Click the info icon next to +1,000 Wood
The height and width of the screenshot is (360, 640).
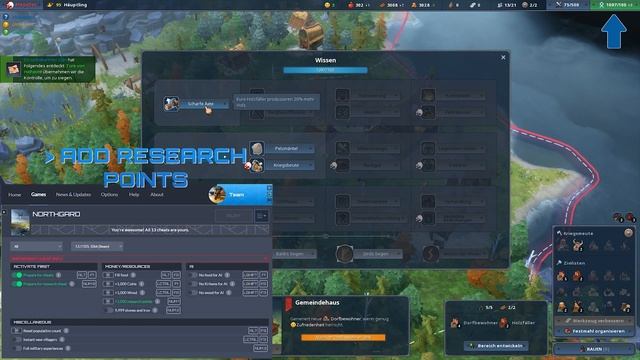[142, 293]
